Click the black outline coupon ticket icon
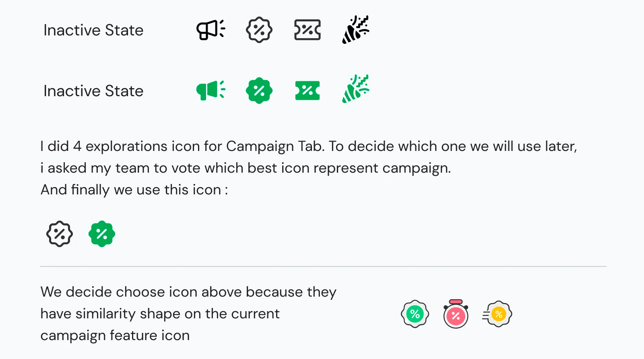Viewport: 644px width, 359px height. [x=307, y=30]
